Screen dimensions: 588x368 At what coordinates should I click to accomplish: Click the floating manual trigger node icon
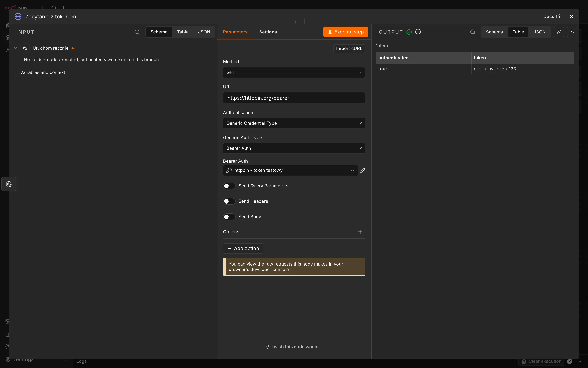point(9,184)
